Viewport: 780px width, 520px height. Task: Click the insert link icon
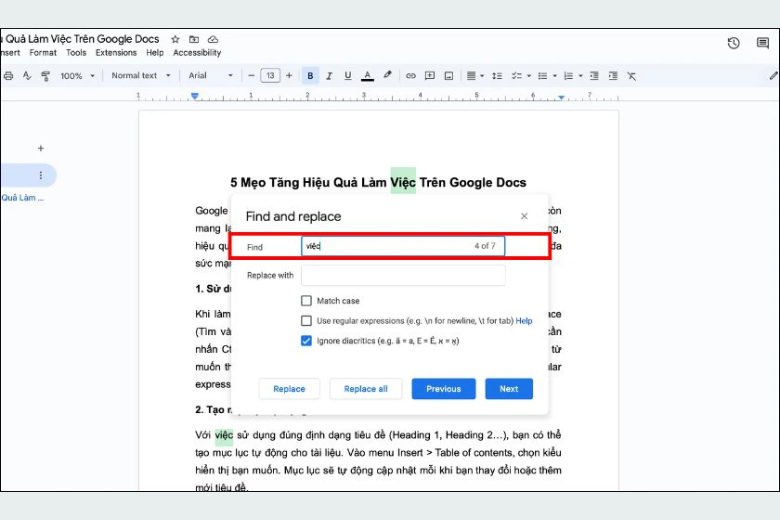pyautogui.click(x=410, y=75)
